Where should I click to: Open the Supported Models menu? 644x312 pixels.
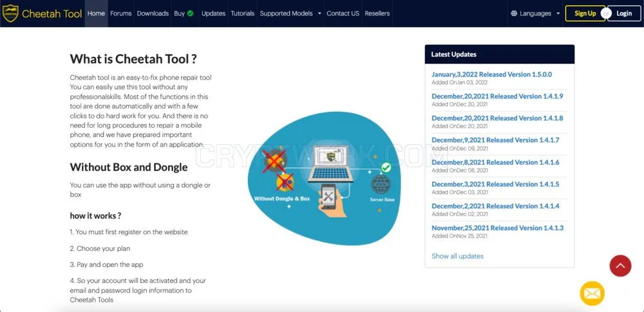(286, 13)
